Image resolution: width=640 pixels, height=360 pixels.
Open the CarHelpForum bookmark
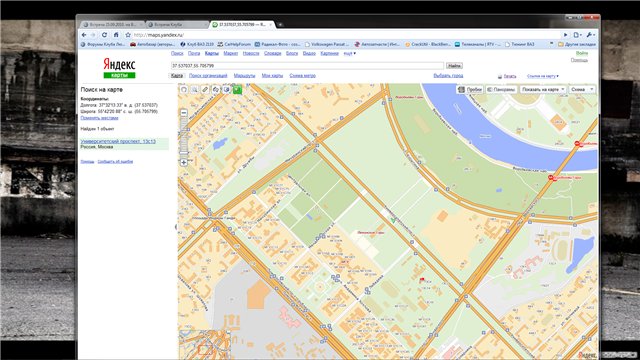click(x=234, y=44)
